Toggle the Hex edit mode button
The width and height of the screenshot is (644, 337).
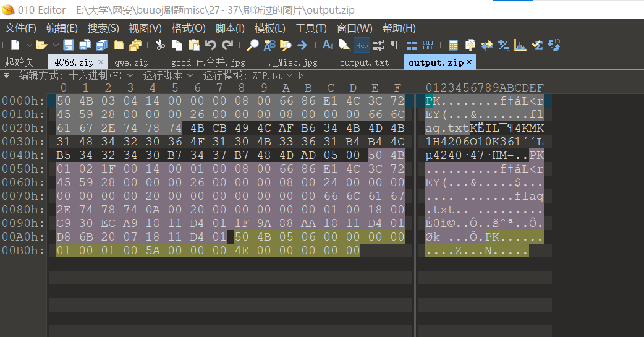click(362, 45)
